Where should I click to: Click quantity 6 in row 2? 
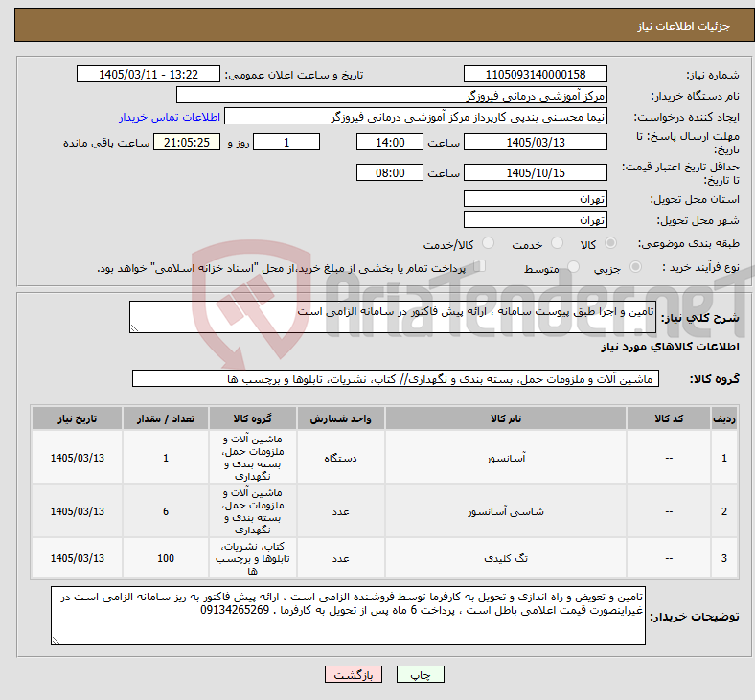click(166, 511)
